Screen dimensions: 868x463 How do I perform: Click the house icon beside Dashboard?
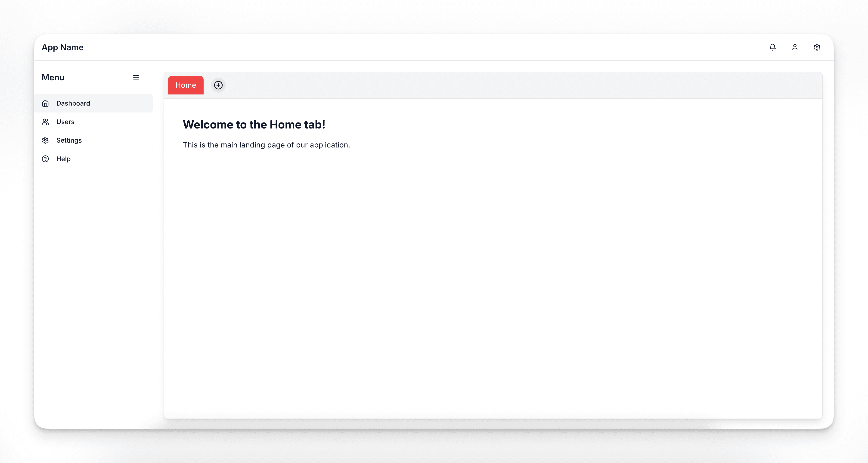[x=46, y=103]
